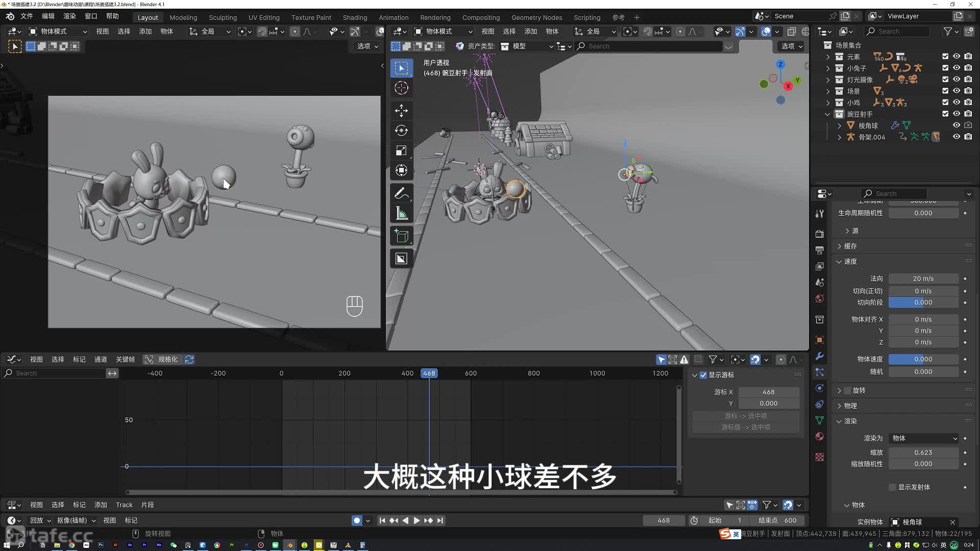
Task: Disable rendering for 小鸡 collection
Action: (x=968, y=103)
